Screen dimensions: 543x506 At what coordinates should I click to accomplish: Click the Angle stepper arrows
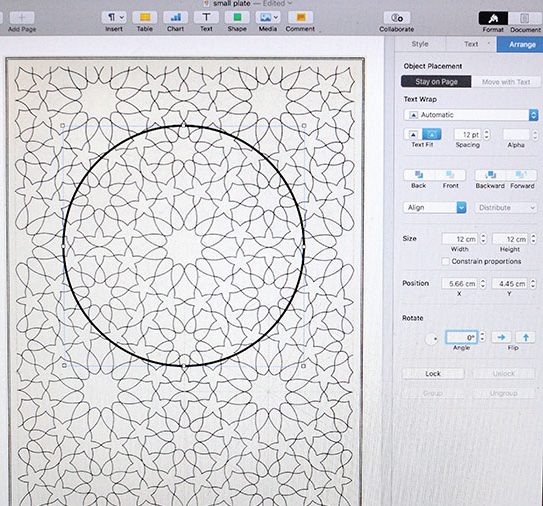[482, 337]
